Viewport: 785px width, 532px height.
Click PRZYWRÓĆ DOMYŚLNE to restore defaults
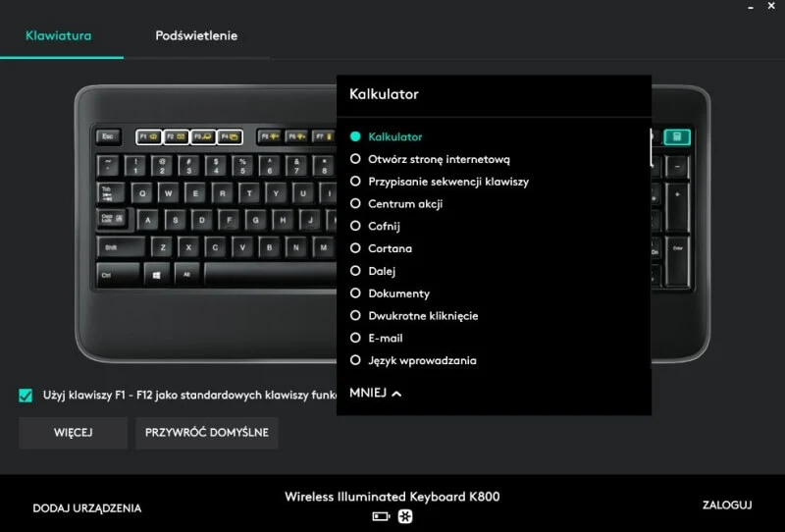pyautogui.click(x=207, y=433)
